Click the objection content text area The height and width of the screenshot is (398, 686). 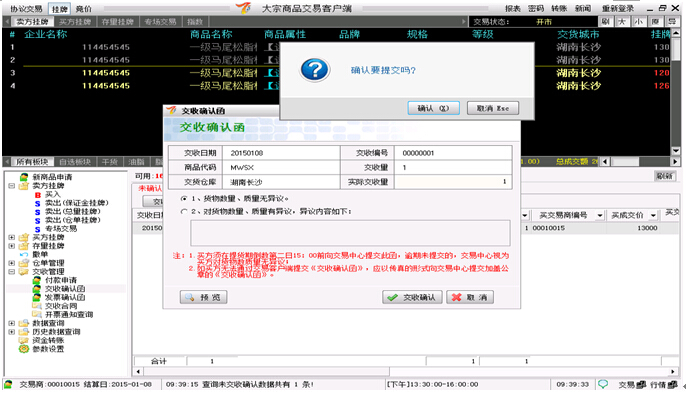coord(350,233)
